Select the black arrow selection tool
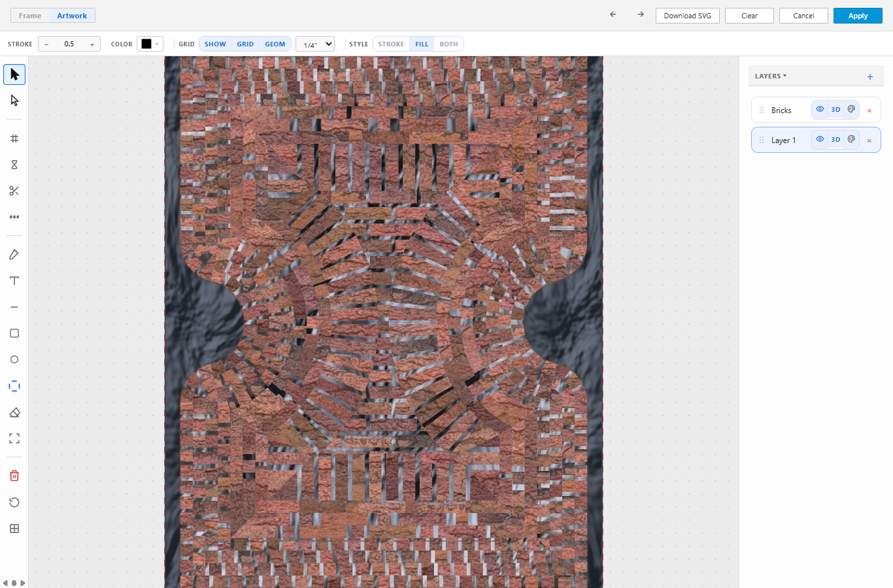 pos(14,74)
